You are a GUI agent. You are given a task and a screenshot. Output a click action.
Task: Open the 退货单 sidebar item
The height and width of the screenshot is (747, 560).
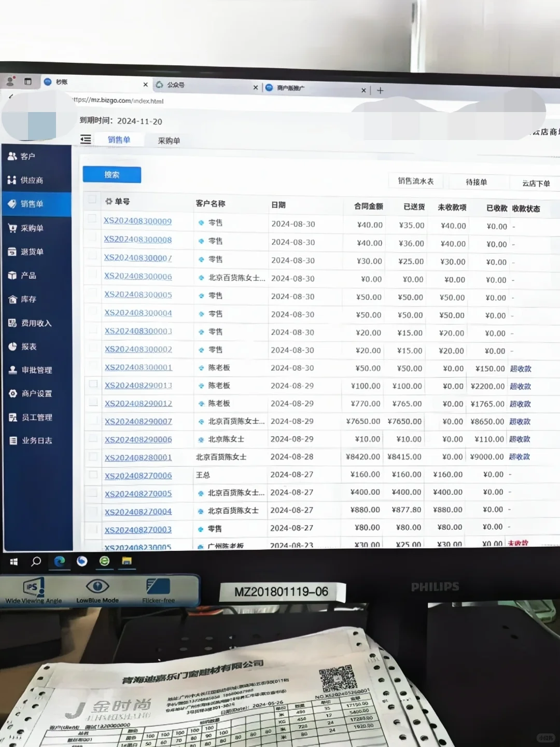(x=25, y=252)
